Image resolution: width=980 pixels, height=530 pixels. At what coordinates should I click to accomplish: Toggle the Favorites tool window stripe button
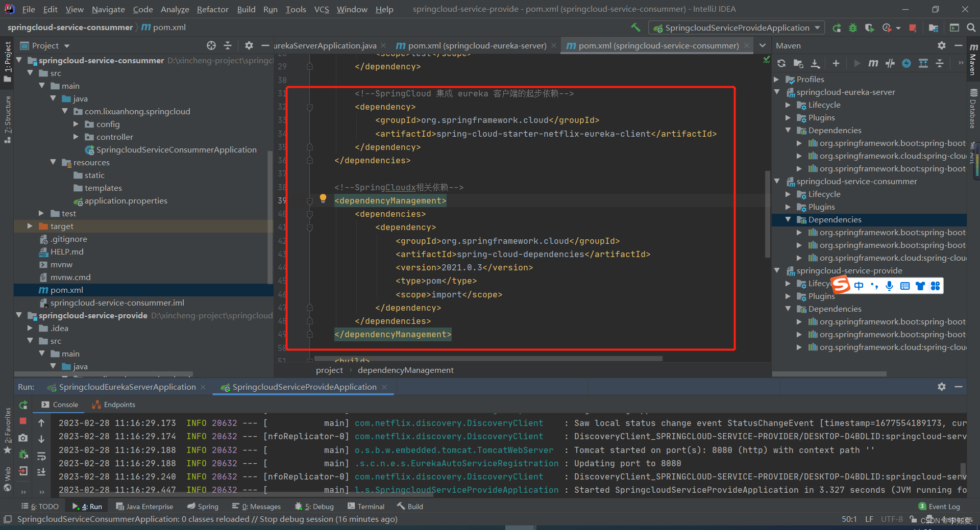7,430
